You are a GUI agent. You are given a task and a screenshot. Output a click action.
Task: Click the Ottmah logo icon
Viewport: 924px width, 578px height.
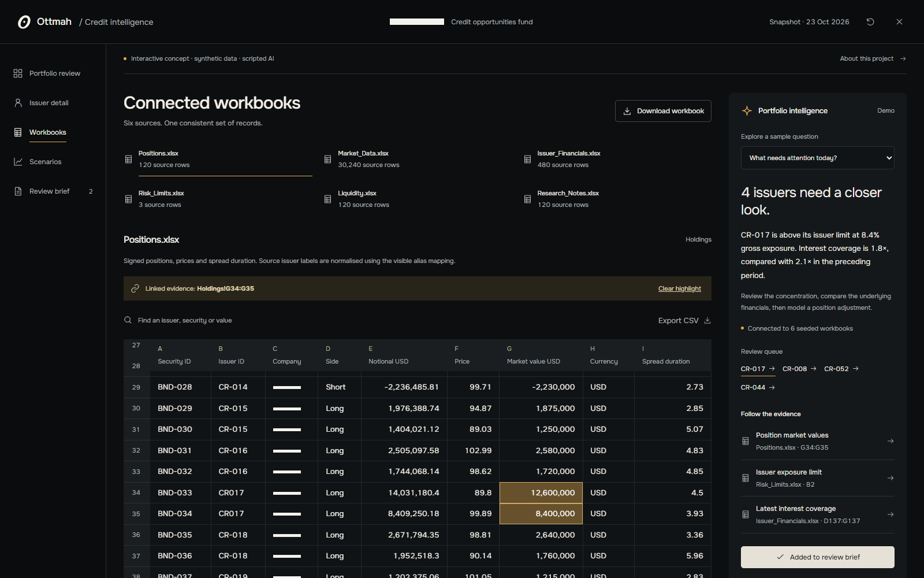pyautogui.click(x=24, y=22)
